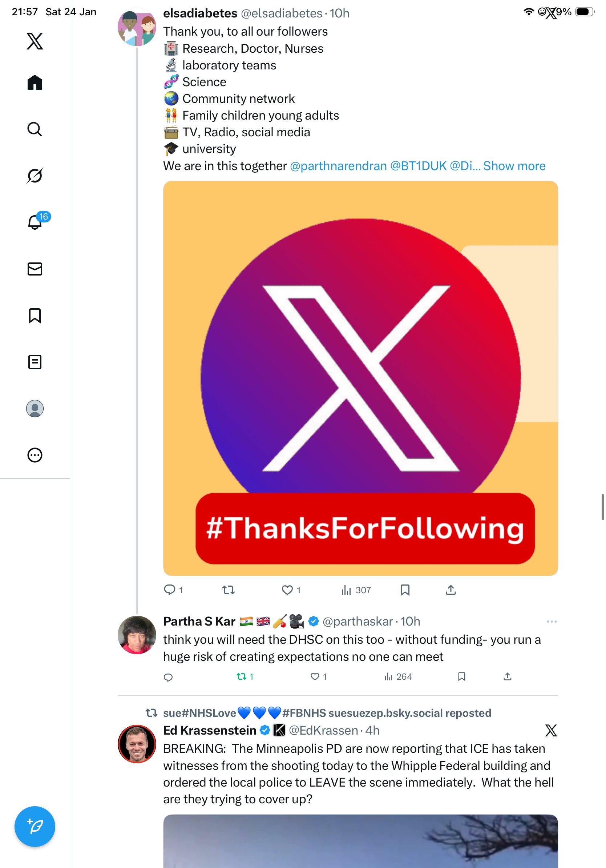Bookmark the elsadiabetes post
Image resolution: width=606 pixels, height=868 pixels.
(x=405, y=590)
